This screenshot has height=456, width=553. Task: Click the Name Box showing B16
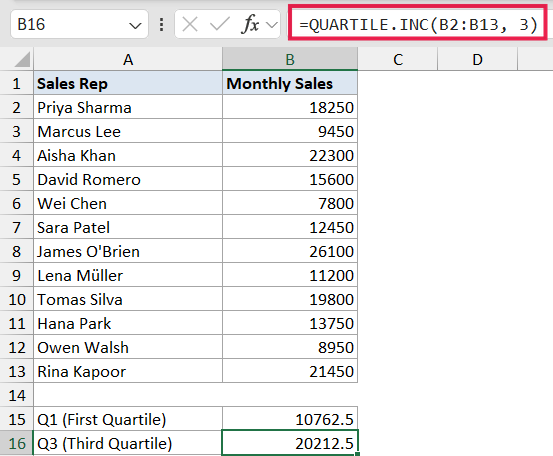[79, 24]
